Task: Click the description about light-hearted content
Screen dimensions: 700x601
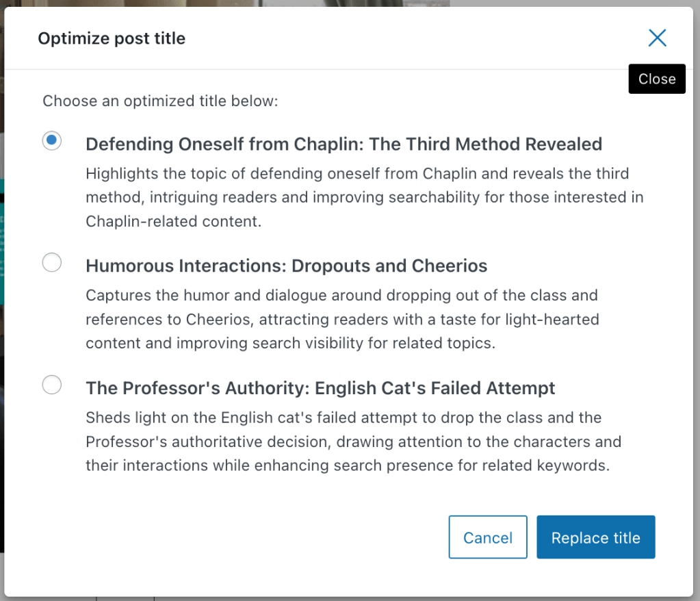Action: tap(342, 320)
